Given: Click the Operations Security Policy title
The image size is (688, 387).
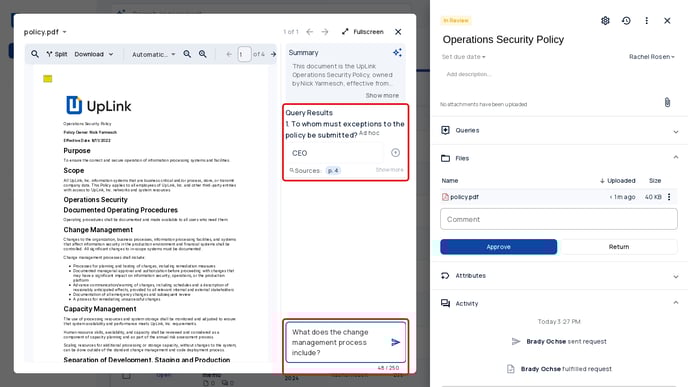Looking at the screenshot, I should [x=503, y=39].
